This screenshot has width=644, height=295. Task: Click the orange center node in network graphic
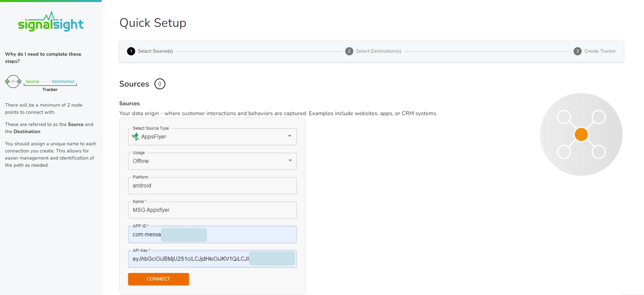[581, 135]
